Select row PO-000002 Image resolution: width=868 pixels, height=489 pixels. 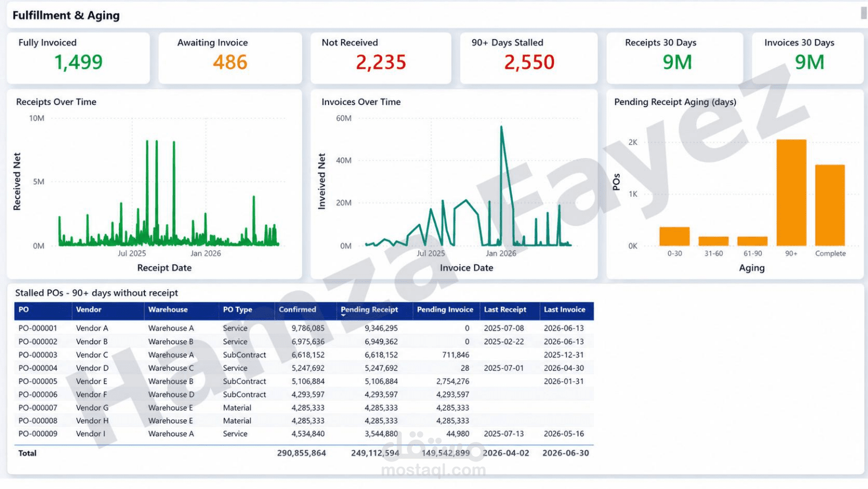(x=304, y=342)
